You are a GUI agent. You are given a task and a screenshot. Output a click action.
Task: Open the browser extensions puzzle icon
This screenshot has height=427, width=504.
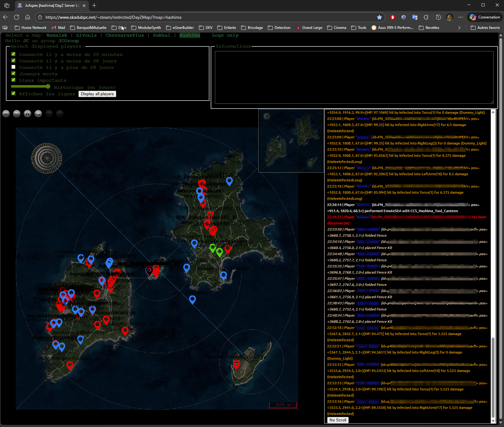426,17
